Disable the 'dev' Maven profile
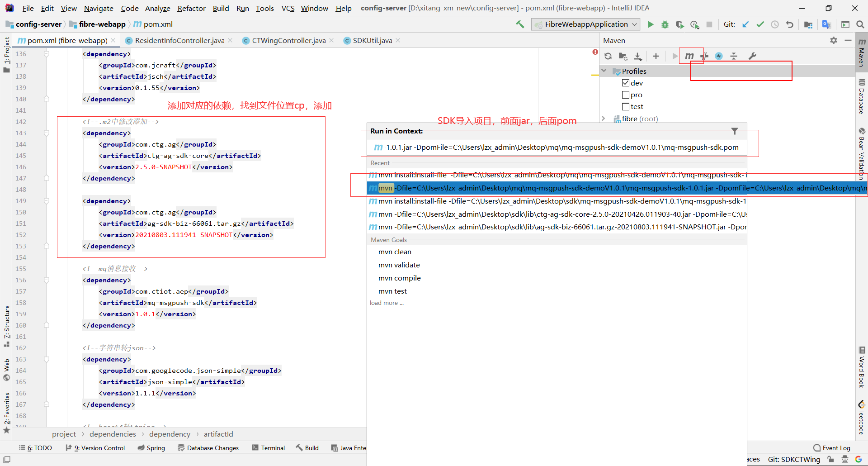Image resolution: width=868 pixels, height=466 pixels. click(626, 83)
